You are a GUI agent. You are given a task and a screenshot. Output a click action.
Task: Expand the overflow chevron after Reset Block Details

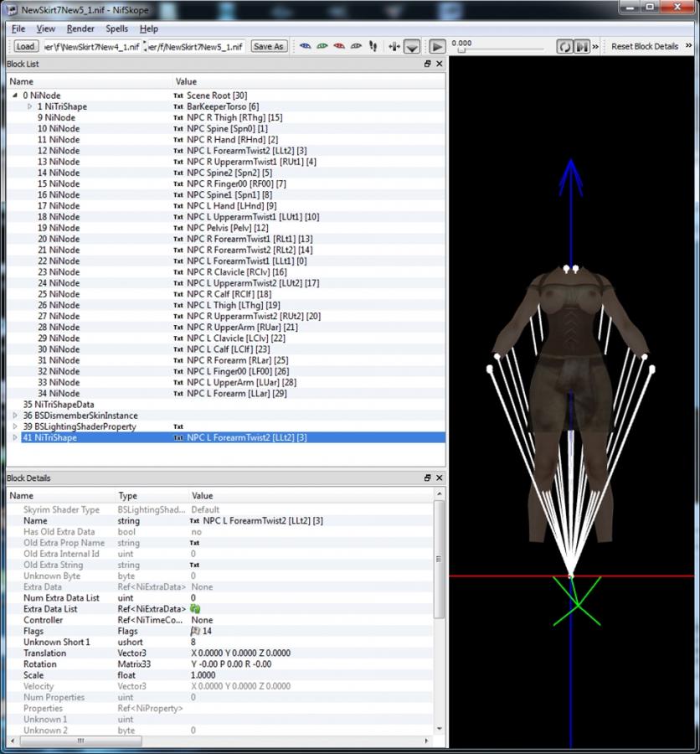coord(688,46)
